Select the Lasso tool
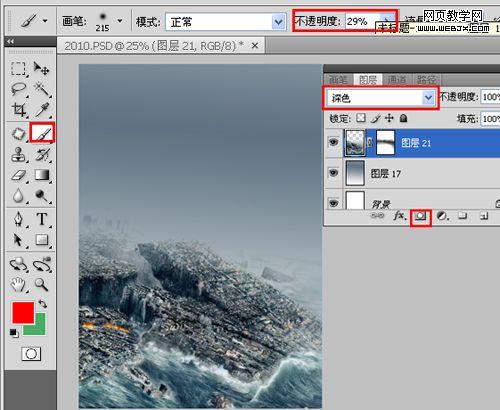Viewport: 500px width, 410px height. pos(18,89)
